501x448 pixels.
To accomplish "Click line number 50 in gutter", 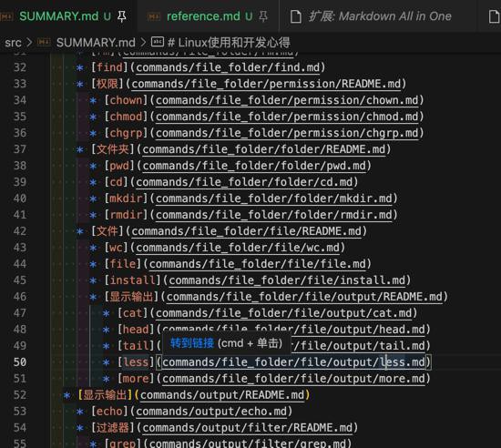I will click(x=20, y=362).
